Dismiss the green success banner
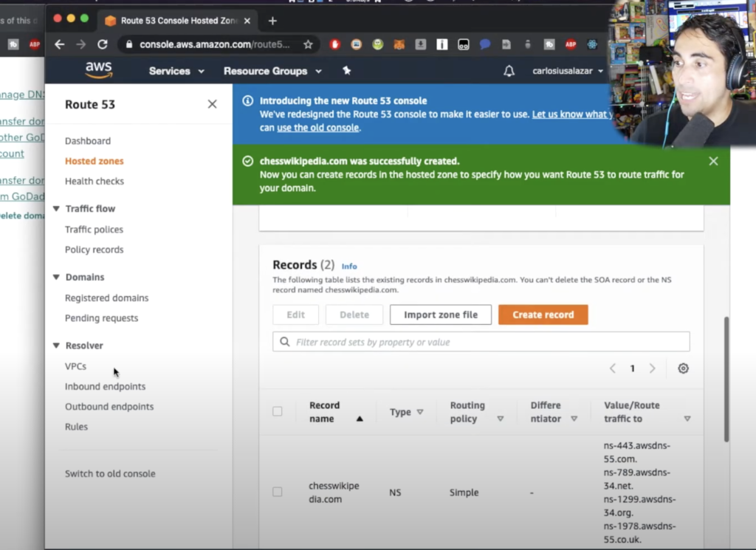Screen dimensions: 756x550 tap(712, 161)
